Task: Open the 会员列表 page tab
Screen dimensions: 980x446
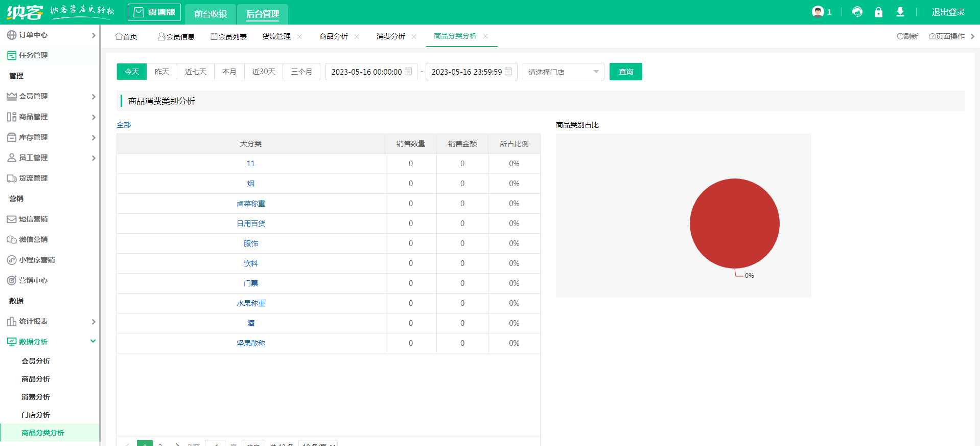Action: click(x=228, y=36)
